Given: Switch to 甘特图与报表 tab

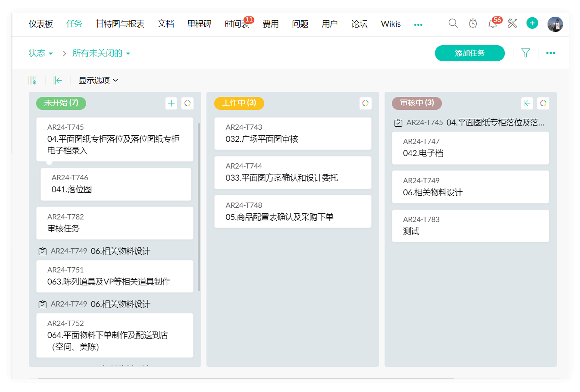Looking at the screenshot, I should 120,24.
